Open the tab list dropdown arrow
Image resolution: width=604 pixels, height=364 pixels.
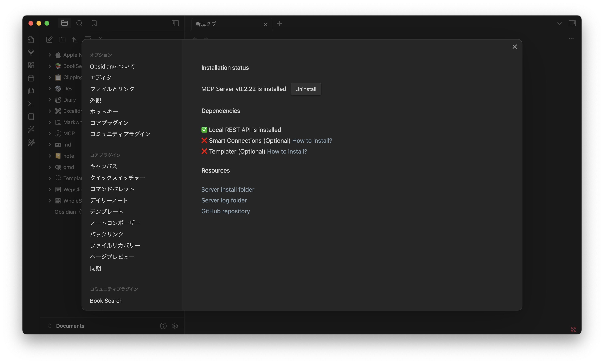click(559, 23)
